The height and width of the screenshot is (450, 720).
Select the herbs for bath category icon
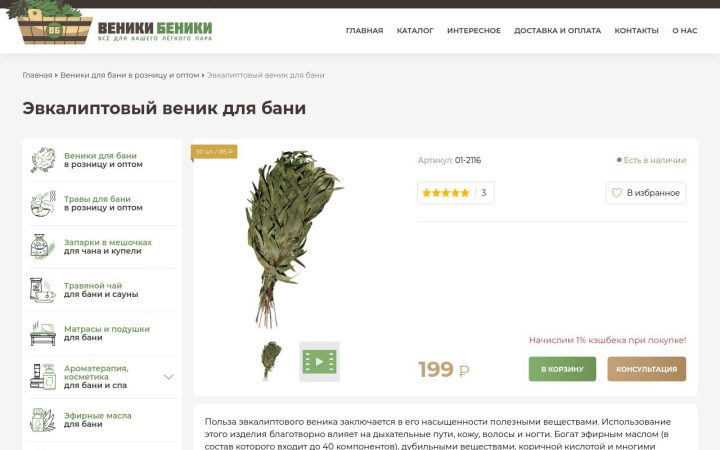(x=43, y=203)
